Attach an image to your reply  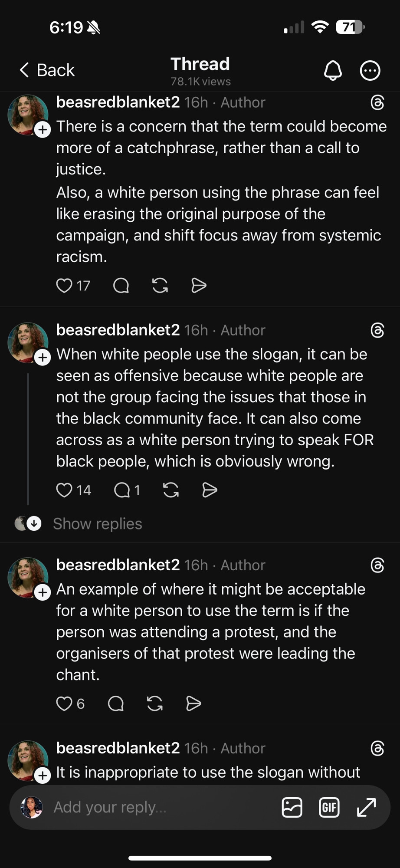click(292, 808)
